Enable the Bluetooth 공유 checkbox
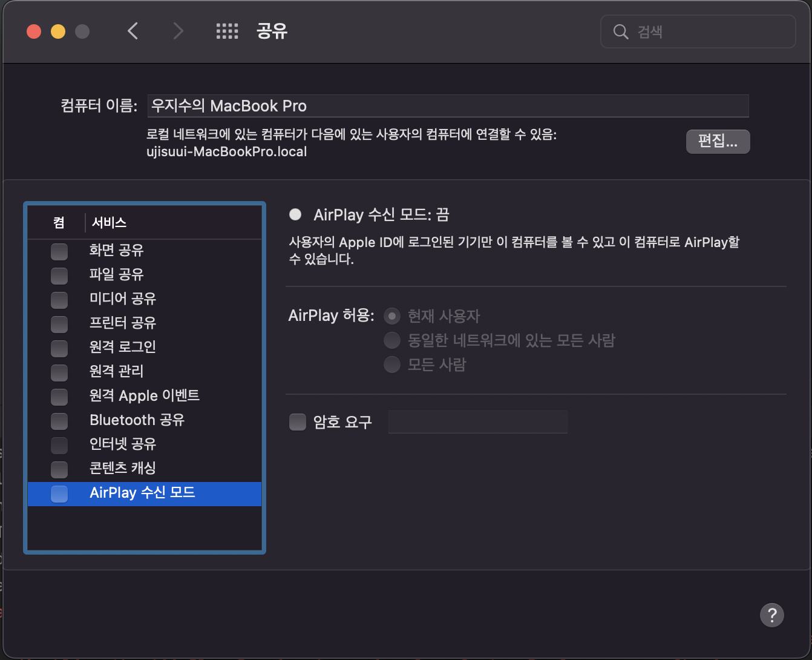Image resolution: width=812 pixels, height=660 pixels. pos(59,420)
